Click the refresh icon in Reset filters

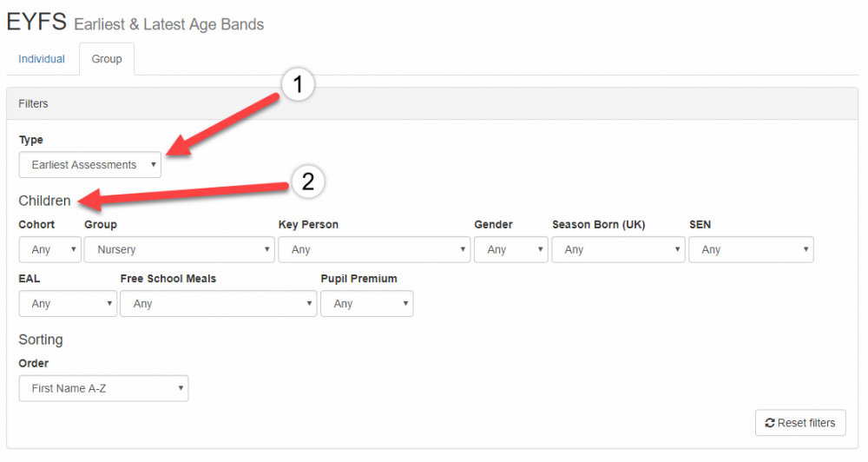pyautogui.click(x=769, y=423)
